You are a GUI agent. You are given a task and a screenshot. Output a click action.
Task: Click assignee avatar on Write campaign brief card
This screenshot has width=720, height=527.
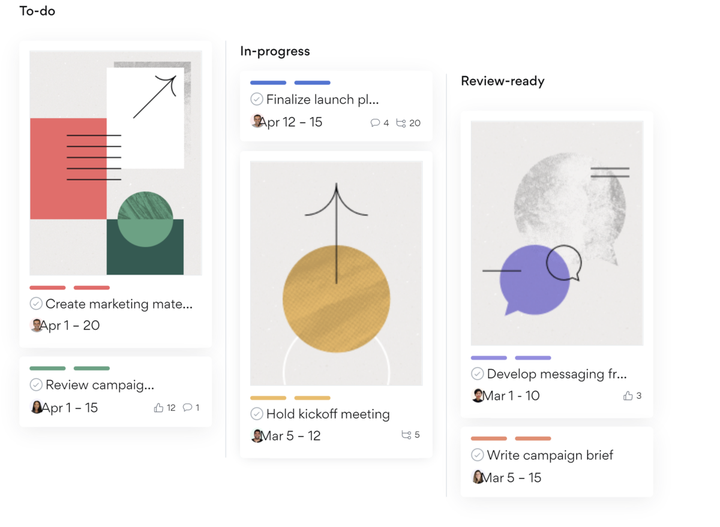click(478, 477)
